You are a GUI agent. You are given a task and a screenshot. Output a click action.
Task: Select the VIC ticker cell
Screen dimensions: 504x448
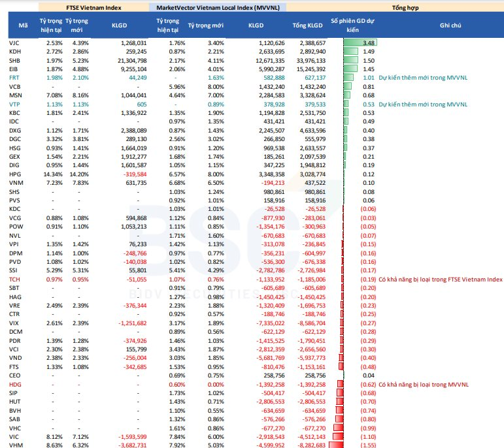14,435
